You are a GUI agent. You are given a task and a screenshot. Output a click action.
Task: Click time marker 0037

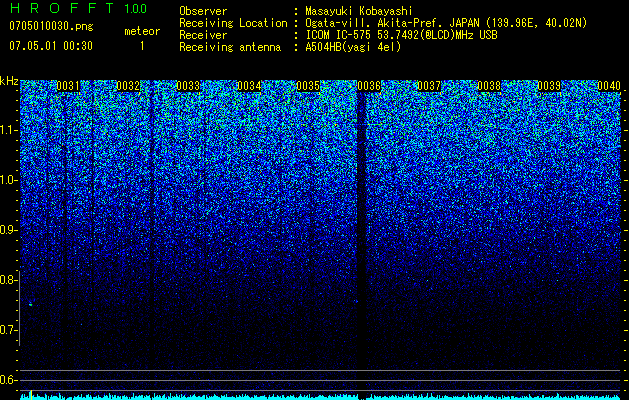click(x=429, y=86)
